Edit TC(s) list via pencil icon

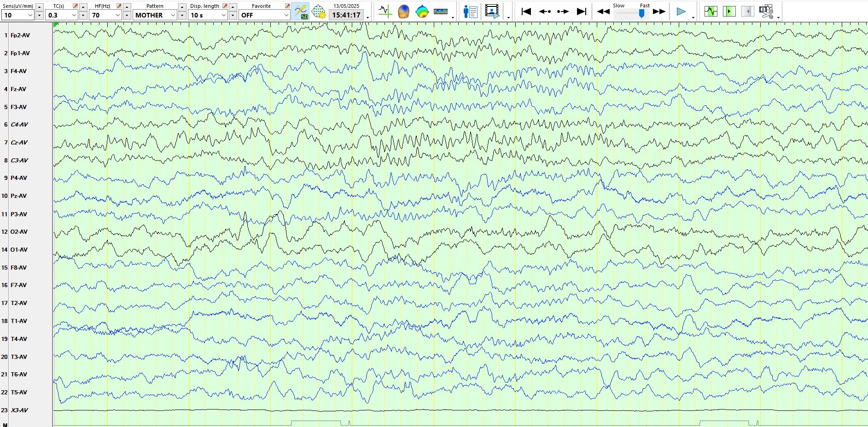(75, 6)
